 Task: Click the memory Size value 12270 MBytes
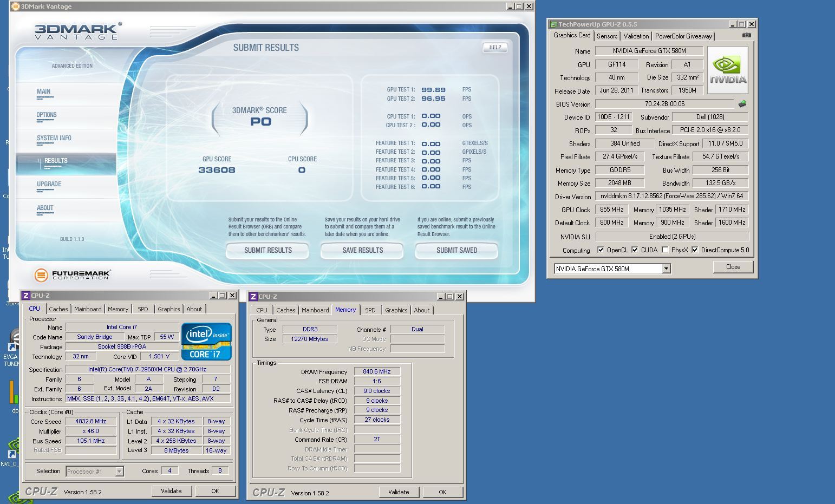310,339
